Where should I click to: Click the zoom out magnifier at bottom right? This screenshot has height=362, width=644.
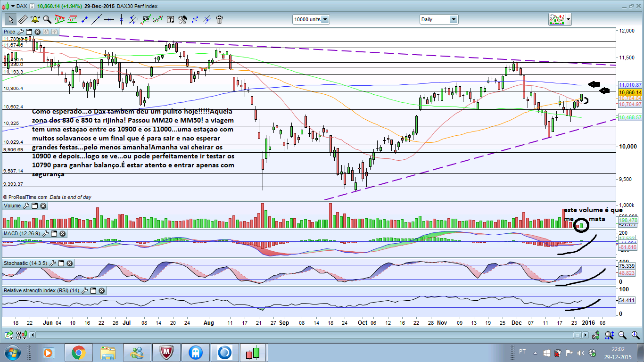(x=623, y=335)
